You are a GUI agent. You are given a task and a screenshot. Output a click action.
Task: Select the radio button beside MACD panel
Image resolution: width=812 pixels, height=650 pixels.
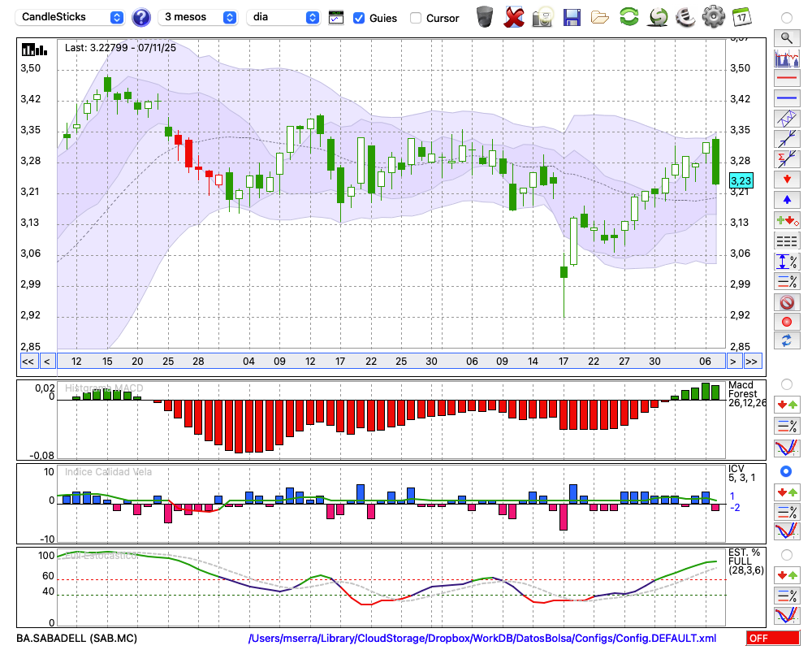[786, 383]
